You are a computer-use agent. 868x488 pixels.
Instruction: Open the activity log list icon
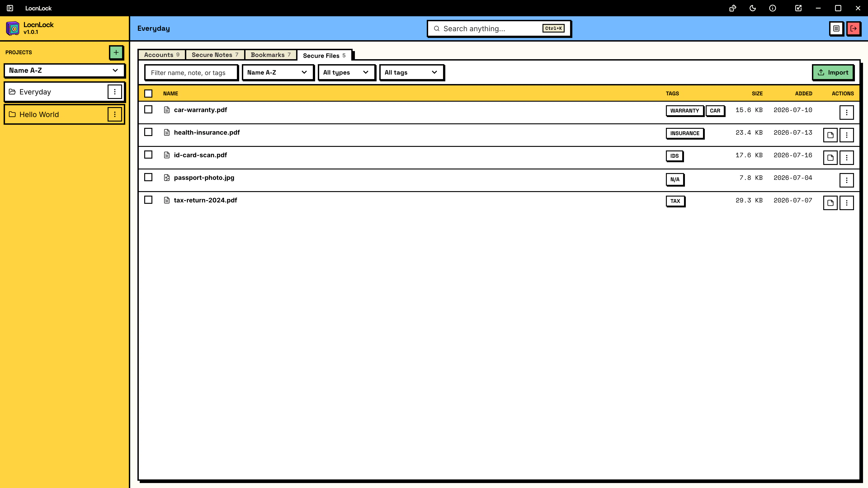[x=836, y=28]
